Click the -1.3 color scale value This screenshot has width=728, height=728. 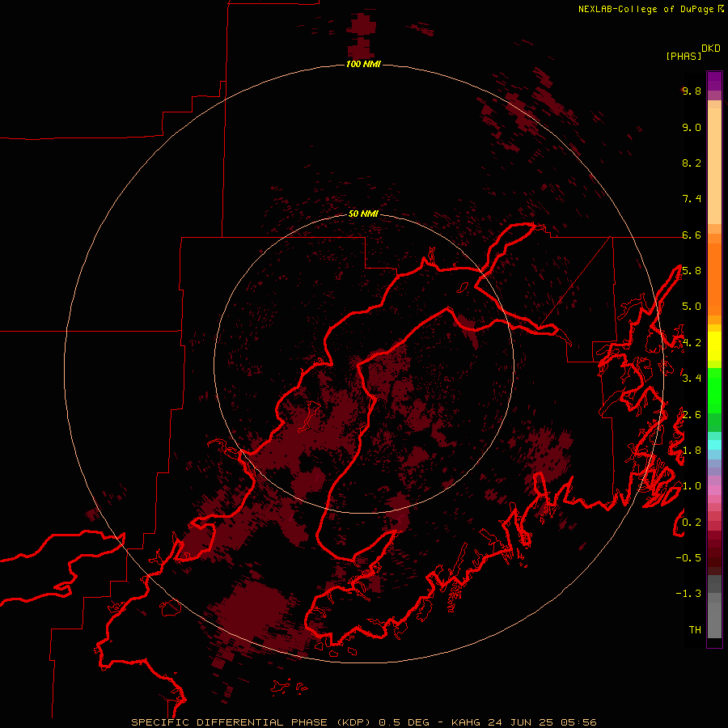688,594
